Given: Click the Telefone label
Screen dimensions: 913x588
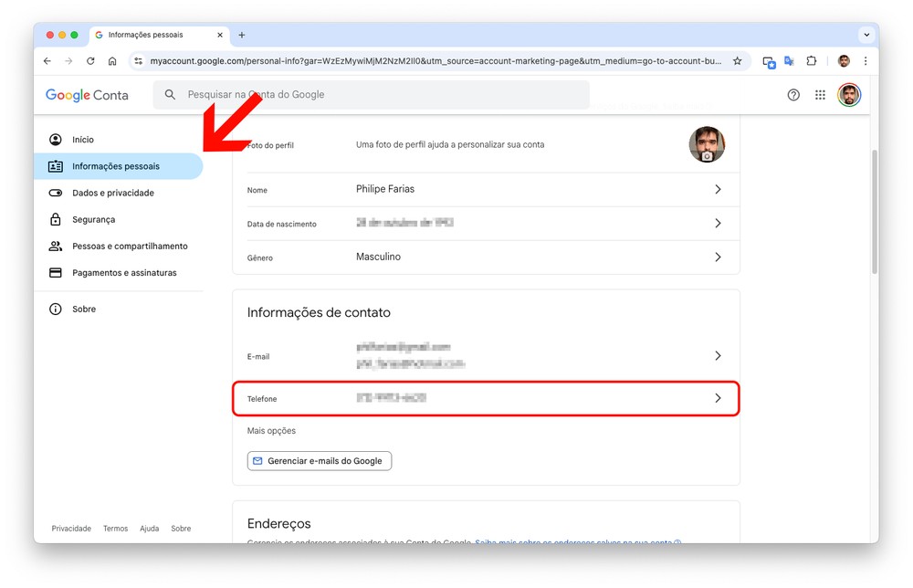Looking at the screenshot, I should (262, 399).
